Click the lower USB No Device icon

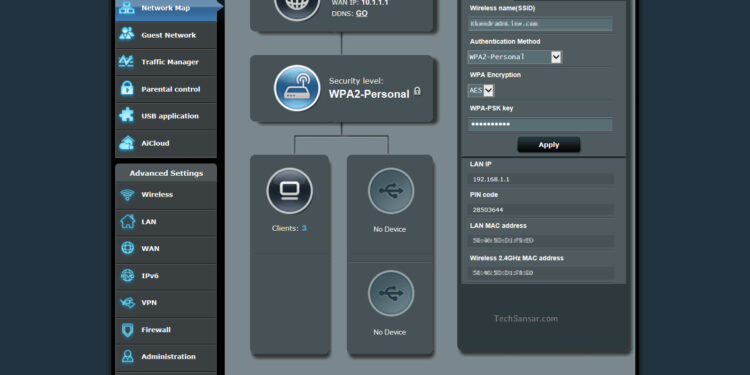point(391,293)
